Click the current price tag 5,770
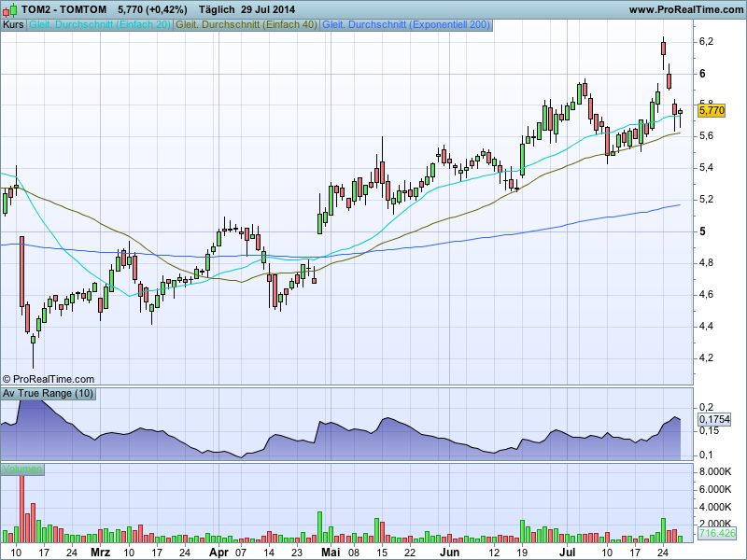This screenshot has width=747, height=560. pyautogui.click(x=712, y=110)
